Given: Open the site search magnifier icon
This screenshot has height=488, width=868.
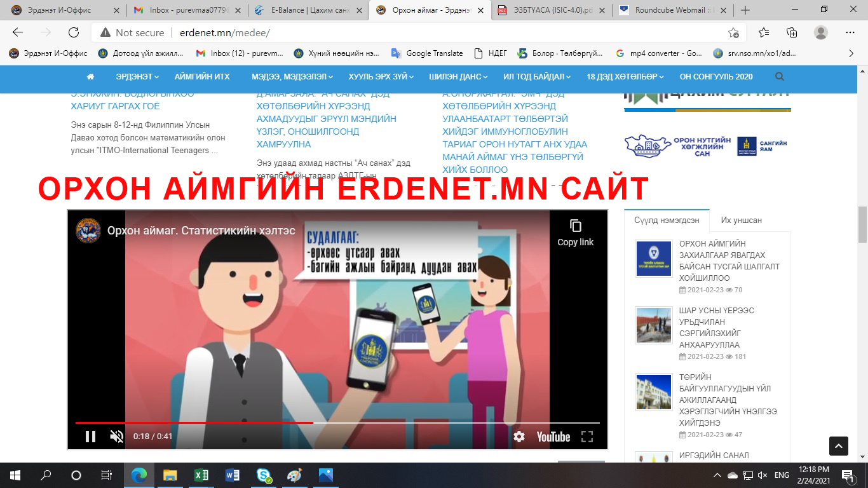Looking at the screenshot, I should [x=780, y=77].
